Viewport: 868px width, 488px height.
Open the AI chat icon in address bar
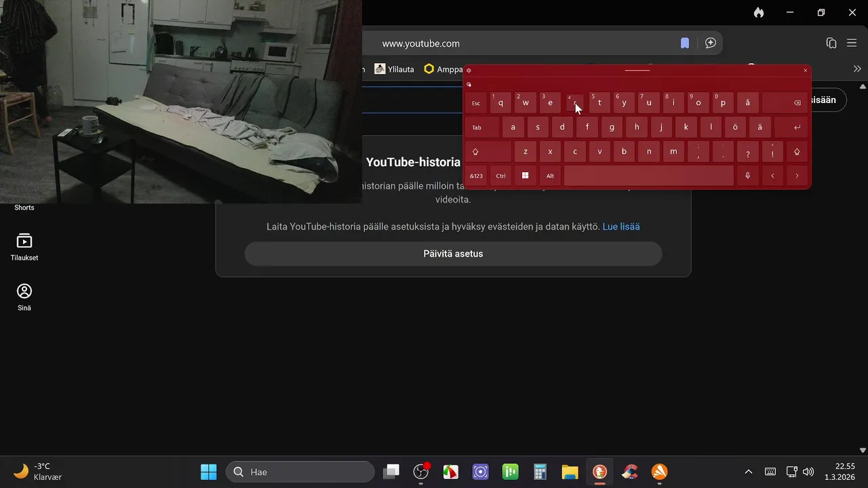tap(711, 43)
